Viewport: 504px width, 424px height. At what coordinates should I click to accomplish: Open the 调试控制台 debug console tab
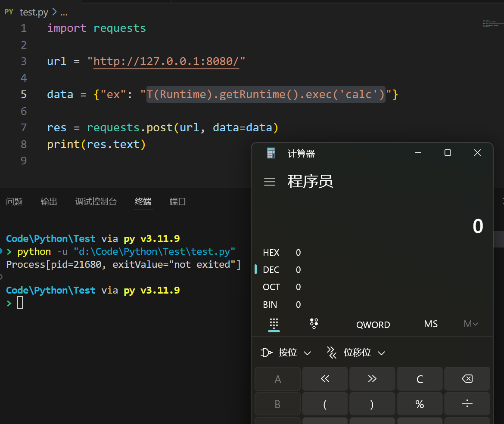coord(96,201)
